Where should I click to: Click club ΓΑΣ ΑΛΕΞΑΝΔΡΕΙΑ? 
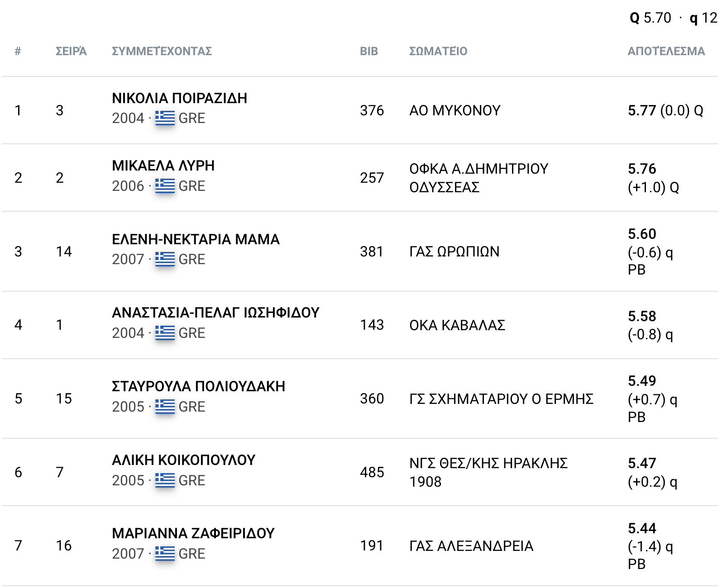pyautogui.click(x=471, y=546)
